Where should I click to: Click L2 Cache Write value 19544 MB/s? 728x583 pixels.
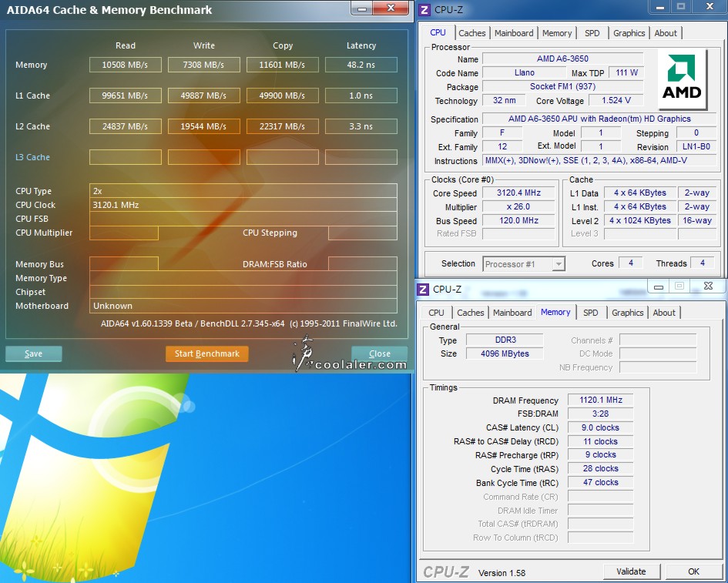[x=204, y=126]
